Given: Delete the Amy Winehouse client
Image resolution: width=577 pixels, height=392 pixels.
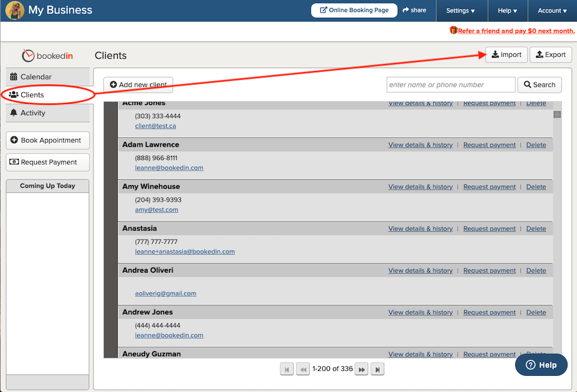Looking at the screenshot, I should coord(536,187).
